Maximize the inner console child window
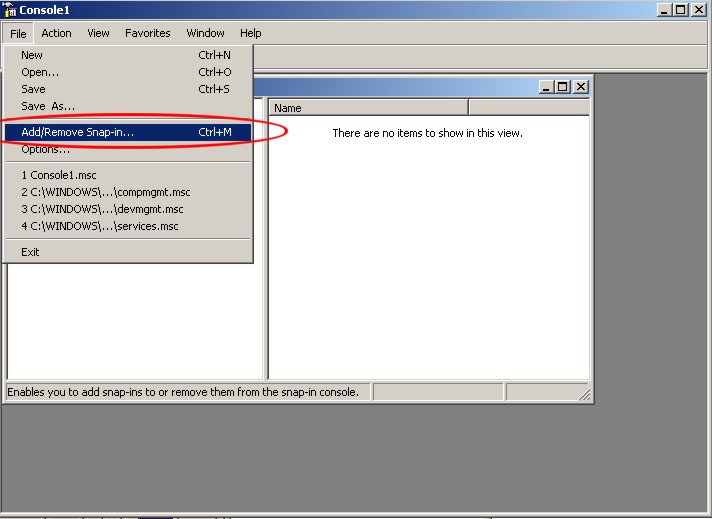This screenshot has height=519, width=712. click(563, 87)
